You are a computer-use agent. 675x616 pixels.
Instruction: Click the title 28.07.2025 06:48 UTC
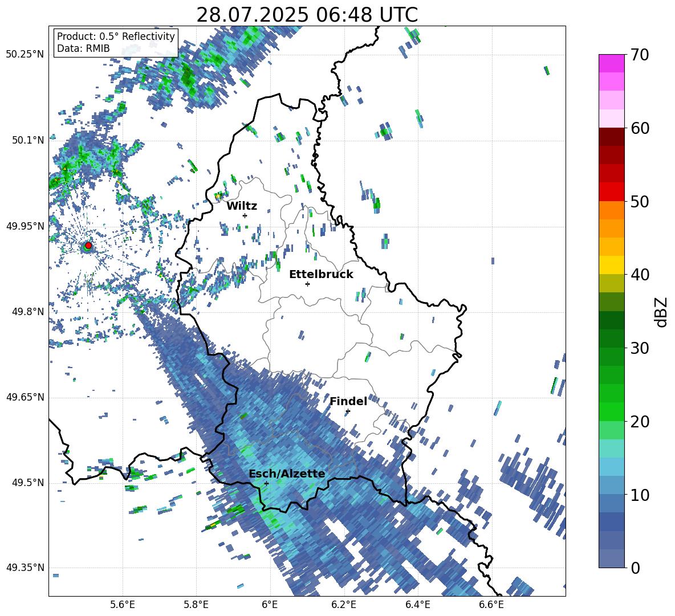click(307, 15)
